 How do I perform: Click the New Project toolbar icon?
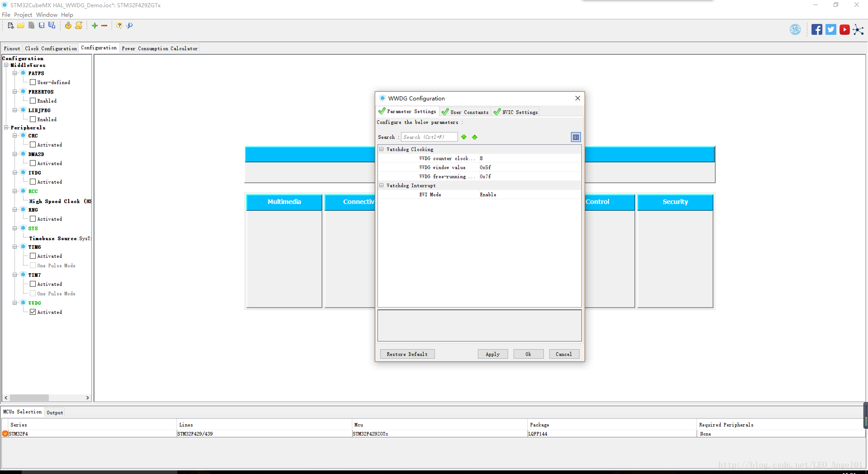(11, 26)
